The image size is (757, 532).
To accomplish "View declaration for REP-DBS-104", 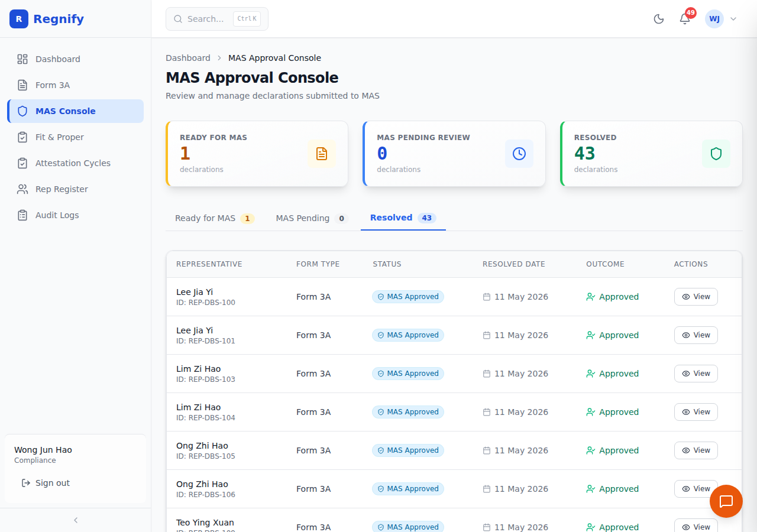I will coord(696,412).
